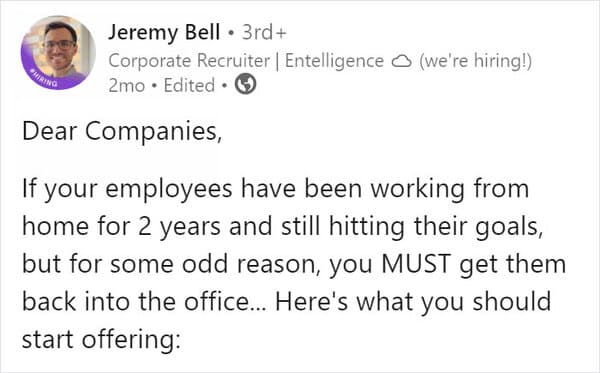Click the "(we're hiring!)" text
The width and height of the screenshot is (600, 373).
coord(476,61)
